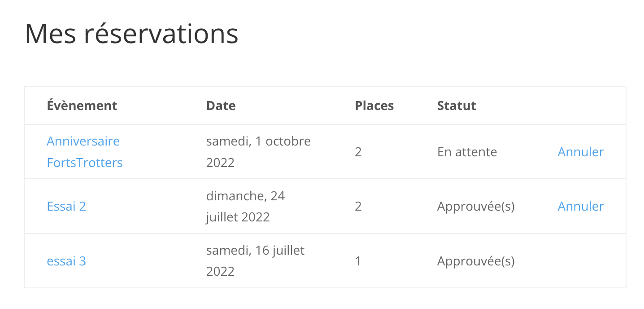Click the Places column header
This screenshot has height=309, width=644.
click(x=374, y=106)
